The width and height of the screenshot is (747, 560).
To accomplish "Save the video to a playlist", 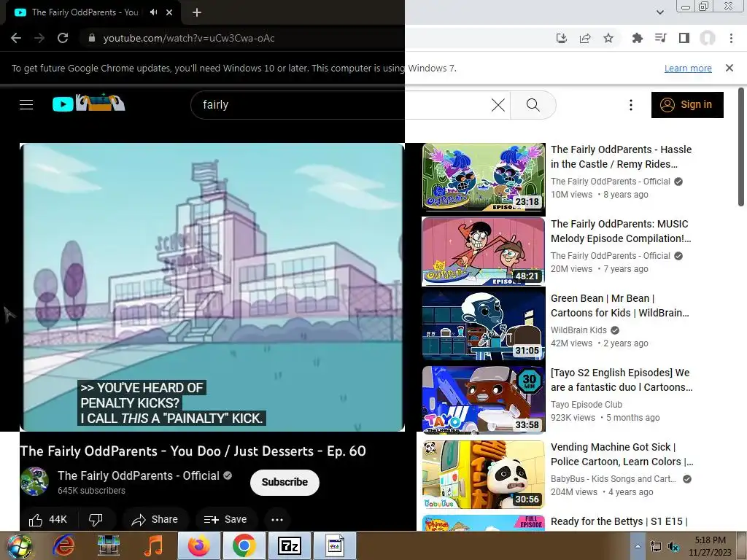I will (225, 519).
